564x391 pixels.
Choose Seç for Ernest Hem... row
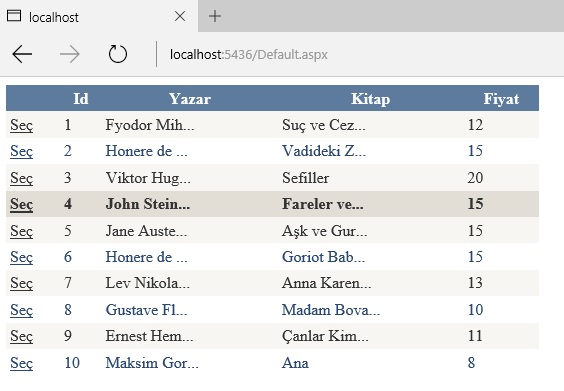[22, 336]
